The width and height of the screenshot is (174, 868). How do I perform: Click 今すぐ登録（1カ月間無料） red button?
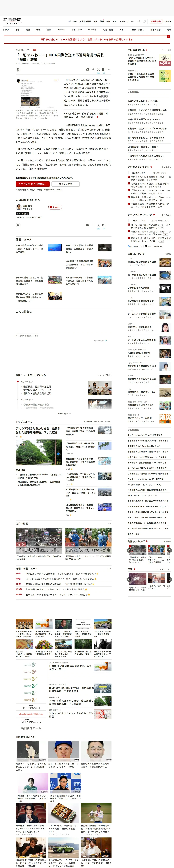click(x=33, y=184)
